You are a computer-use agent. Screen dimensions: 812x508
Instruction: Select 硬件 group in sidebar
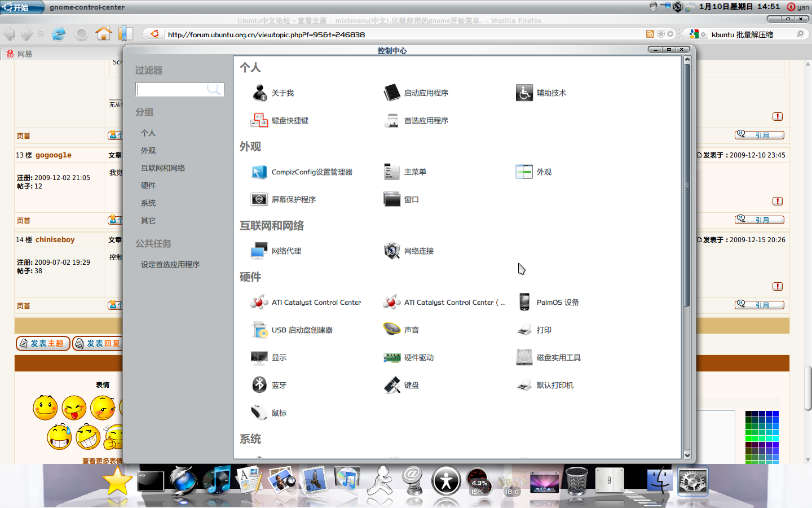[x=148, y=185]
